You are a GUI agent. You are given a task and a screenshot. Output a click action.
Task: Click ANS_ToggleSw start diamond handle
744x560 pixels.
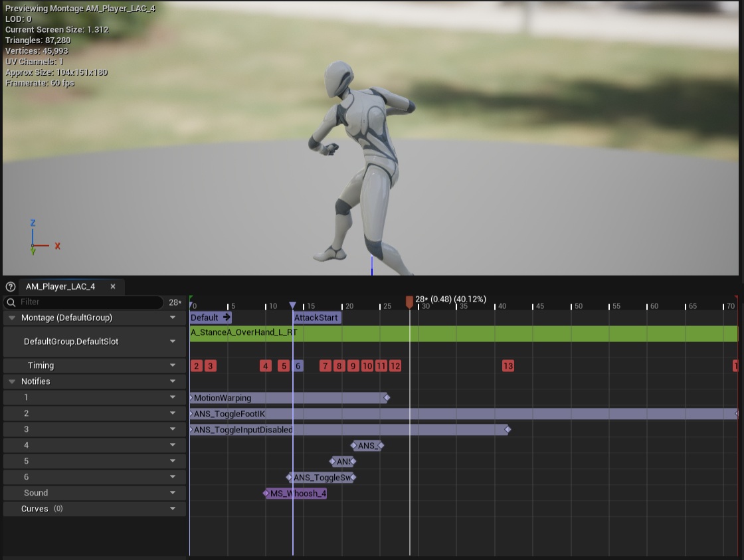290,478
